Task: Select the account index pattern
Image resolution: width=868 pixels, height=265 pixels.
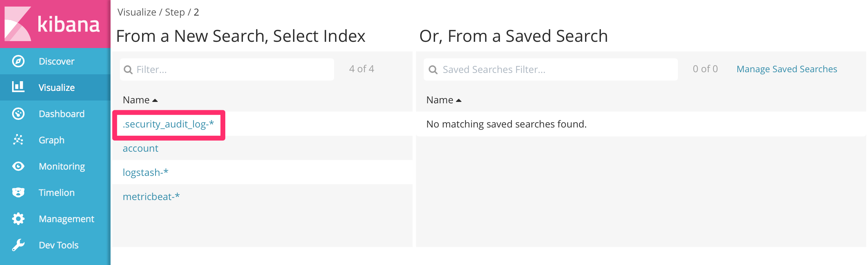Action: tap(140, 149)
